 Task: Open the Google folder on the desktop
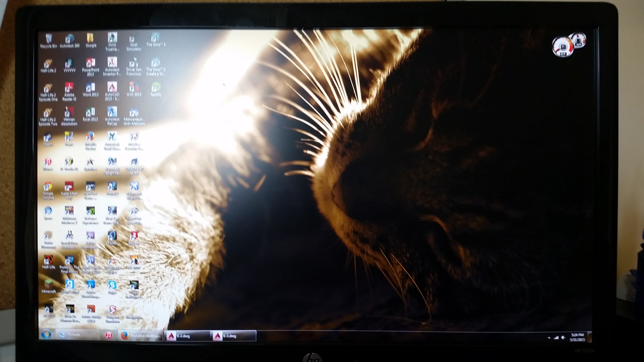[91, 40]
